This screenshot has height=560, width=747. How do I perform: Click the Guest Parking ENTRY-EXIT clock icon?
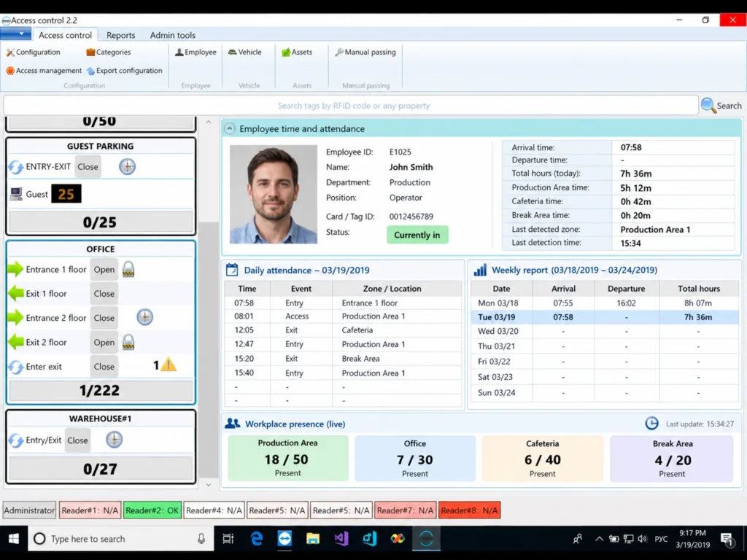(127, 166)
